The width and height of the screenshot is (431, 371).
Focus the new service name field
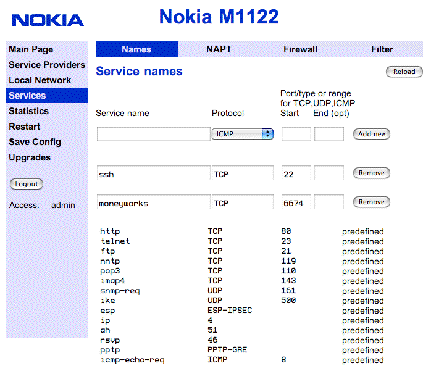pyautogui.click(x=154, y=134)
